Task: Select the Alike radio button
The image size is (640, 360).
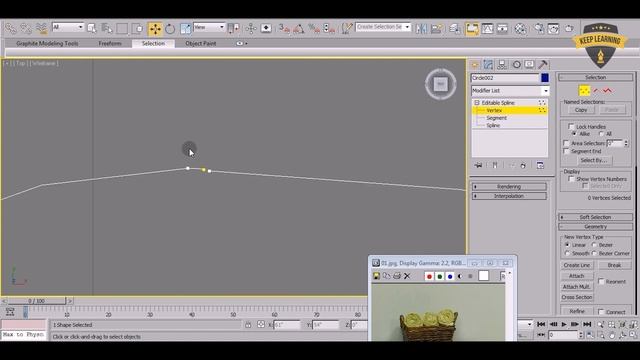Action: pos(574,134)
